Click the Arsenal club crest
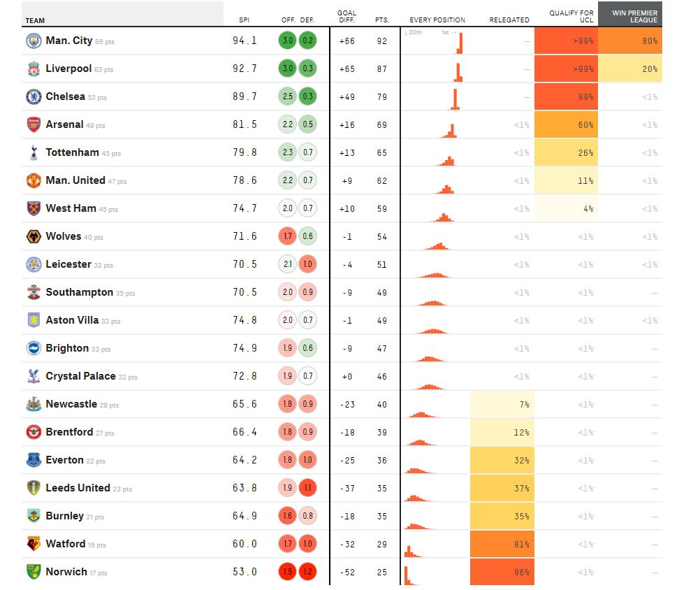 pos(34,125)
